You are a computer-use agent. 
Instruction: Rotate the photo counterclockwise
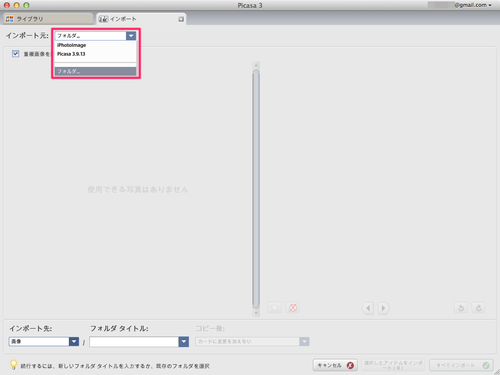point(461,308)
